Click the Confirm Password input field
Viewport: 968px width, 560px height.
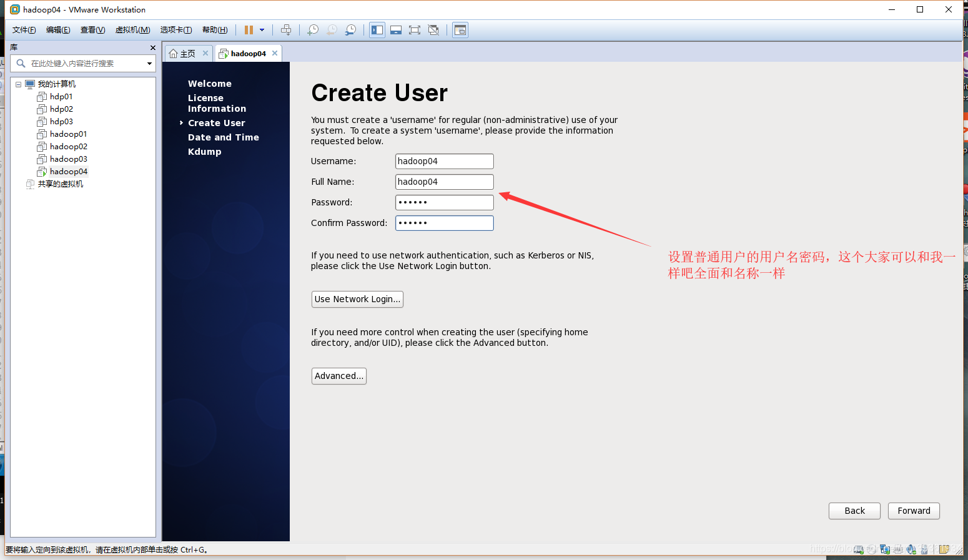tap(445, 223)
